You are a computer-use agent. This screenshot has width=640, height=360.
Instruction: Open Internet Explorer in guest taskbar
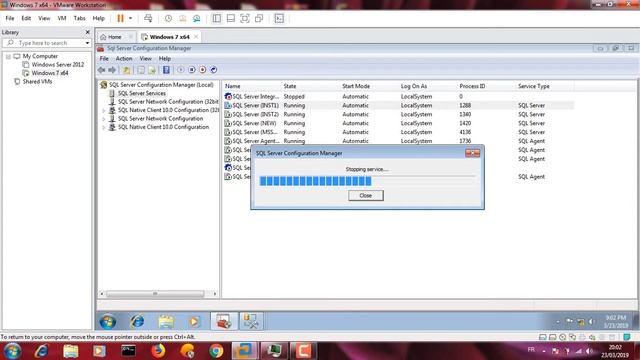click(x=137, y=322)
